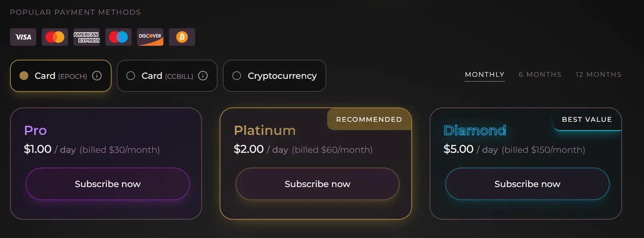Select Cryptocurrency as payment method
Viewport: 644px width, 238px height.
(274, 76)
